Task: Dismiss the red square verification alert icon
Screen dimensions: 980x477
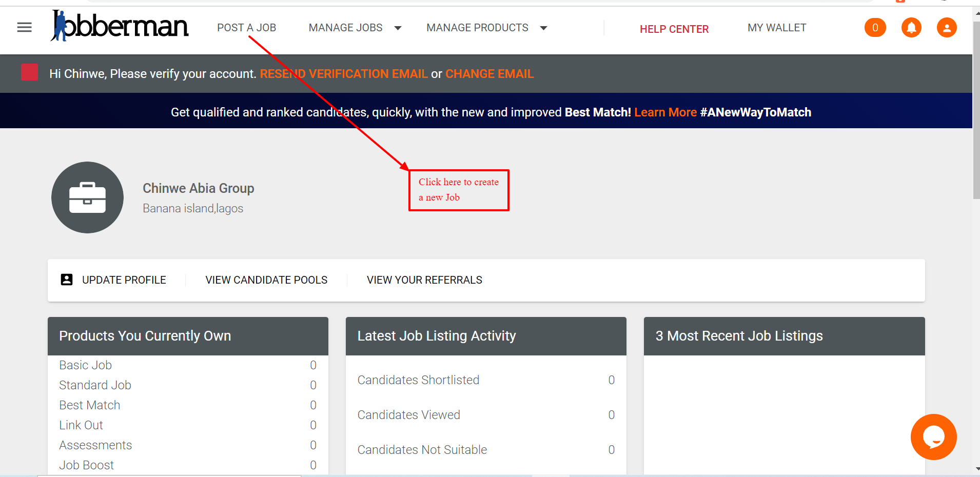Action: click(x=29, y=72)
